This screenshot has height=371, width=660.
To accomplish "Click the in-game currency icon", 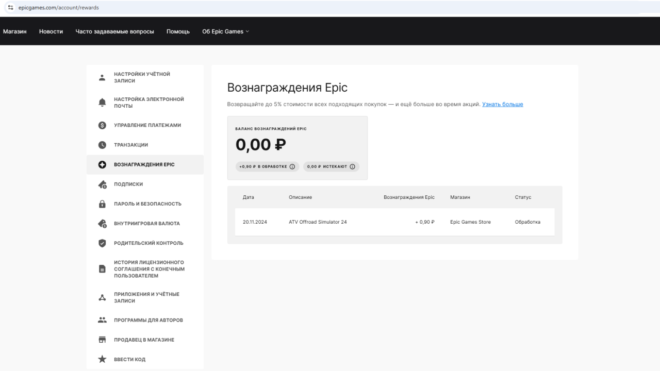I will (x=102, y=224).
